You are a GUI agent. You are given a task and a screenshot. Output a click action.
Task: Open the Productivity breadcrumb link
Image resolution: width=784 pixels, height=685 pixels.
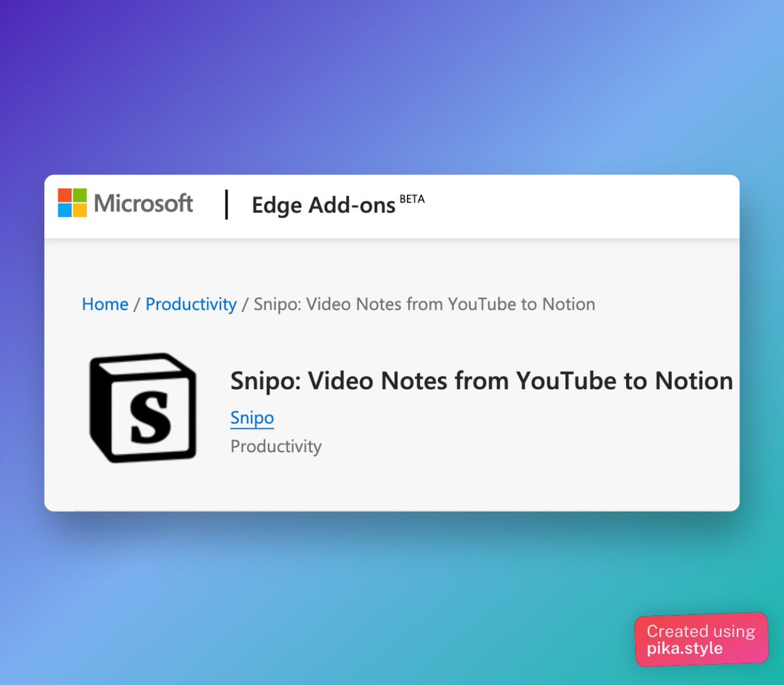[191, 304]
